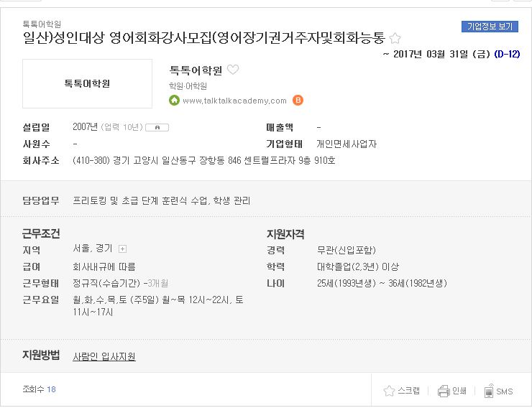
Task: Star the English instructor job posting title
Action: 395,38
